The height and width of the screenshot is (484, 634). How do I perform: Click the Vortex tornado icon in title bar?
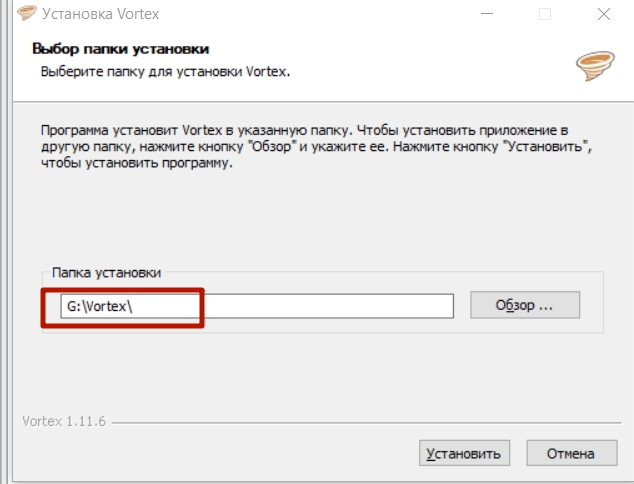tap(27, 13)
